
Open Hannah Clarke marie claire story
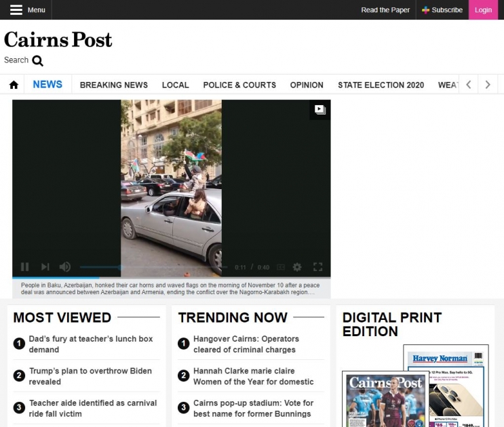[x=253, y=376]
